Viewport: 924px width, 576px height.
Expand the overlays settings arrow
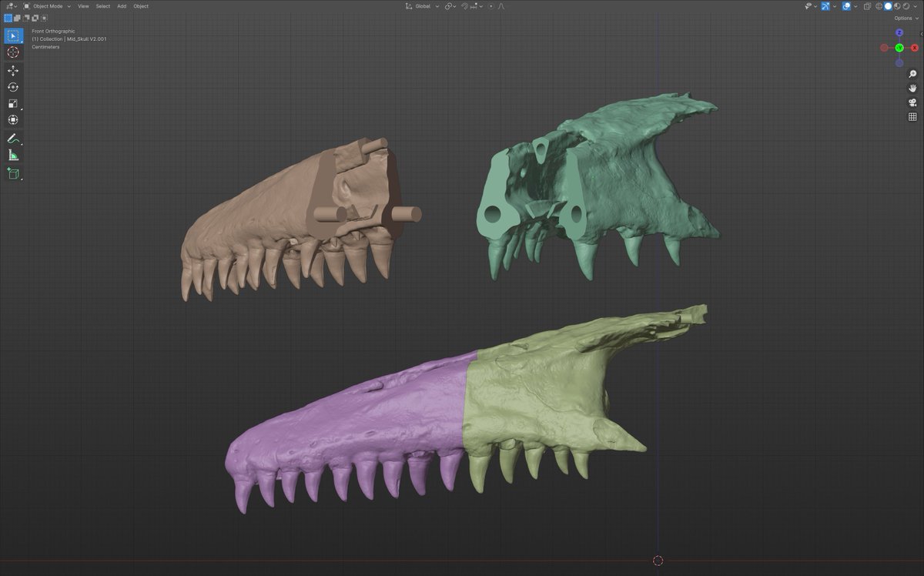coord(855,6)
